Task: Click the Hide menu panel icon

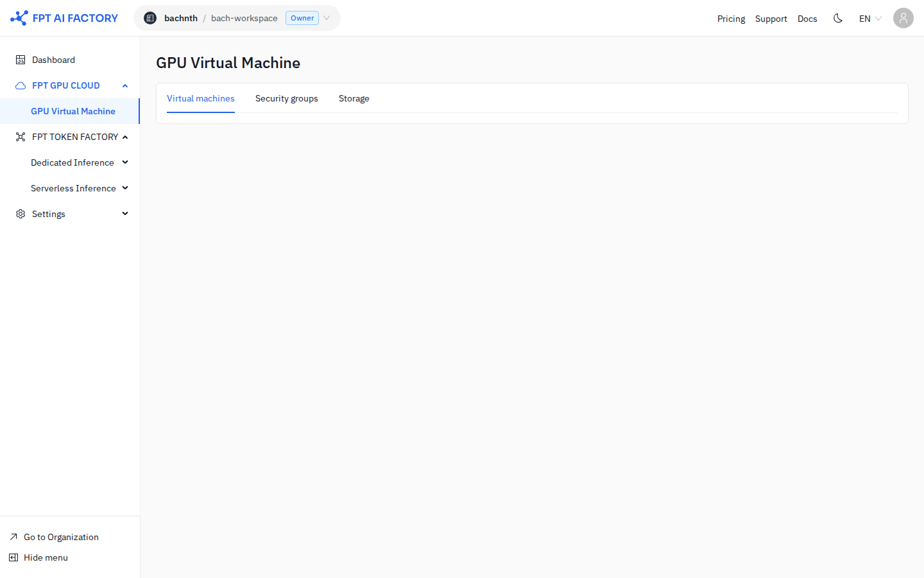Action: [13, 557]
